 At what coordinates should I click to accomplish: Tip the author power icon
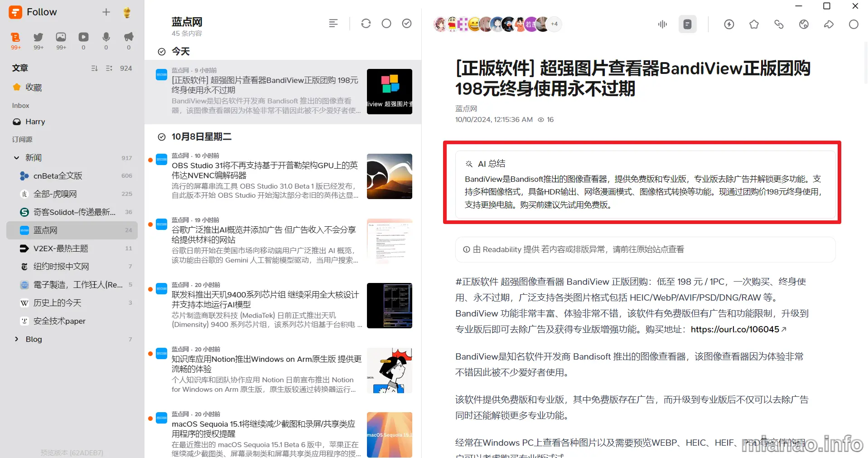[x=729, y=24]
